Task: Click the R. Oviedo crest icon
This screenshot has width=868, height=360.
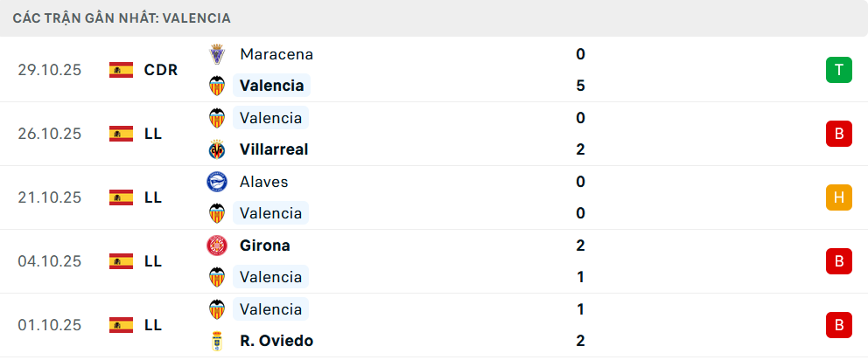Action: tap(216, 341)
